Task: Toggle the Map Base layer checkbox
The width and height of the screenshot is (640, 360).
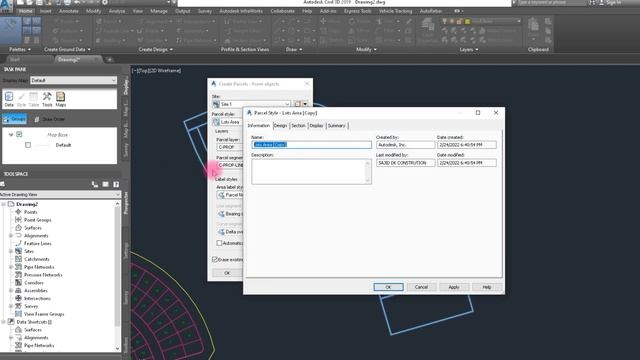Action: (19, 134)
